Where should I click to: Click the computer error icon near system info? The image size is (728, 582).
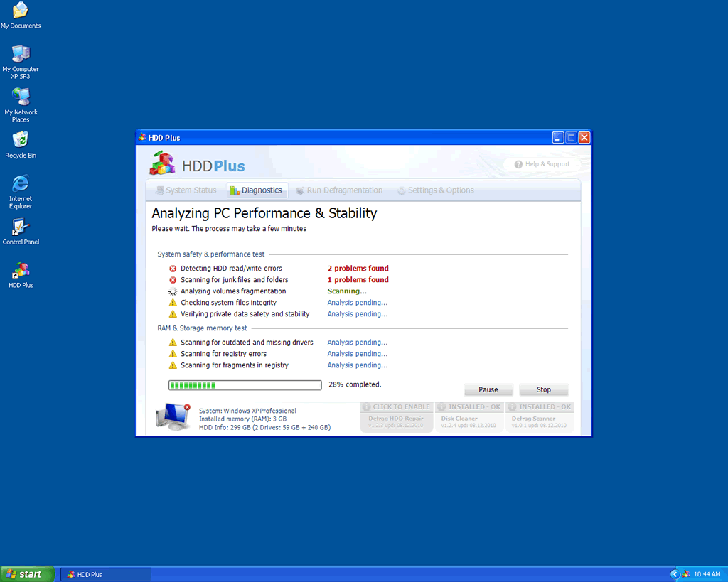[173, 417]
